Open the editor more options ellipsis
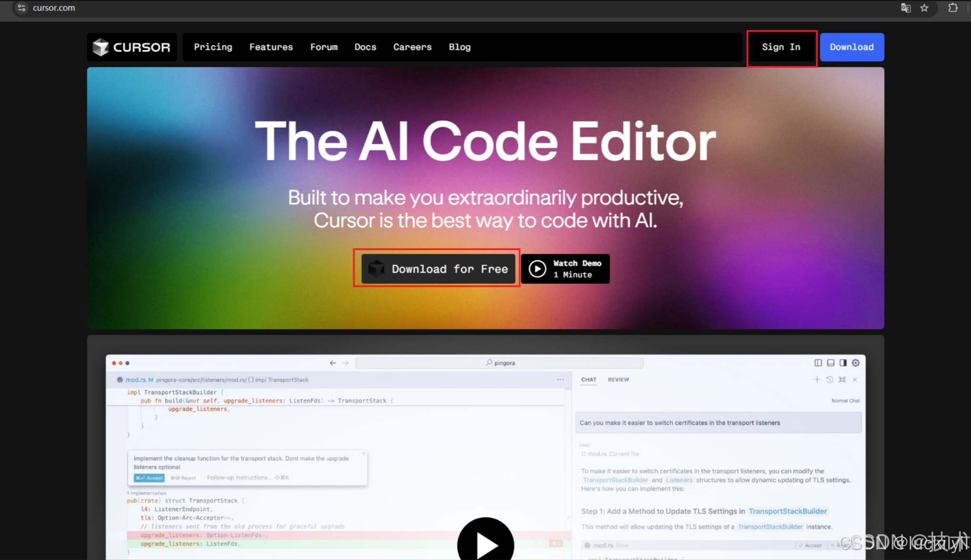 [x=560, y=380]
